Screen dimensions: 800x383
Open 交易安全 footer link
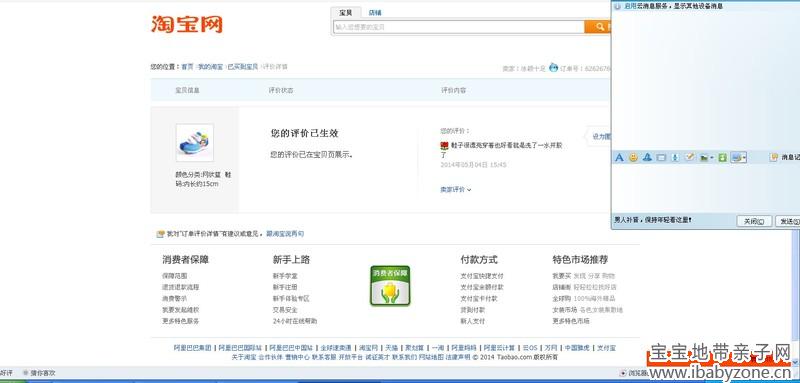click(x=285, y=310)
